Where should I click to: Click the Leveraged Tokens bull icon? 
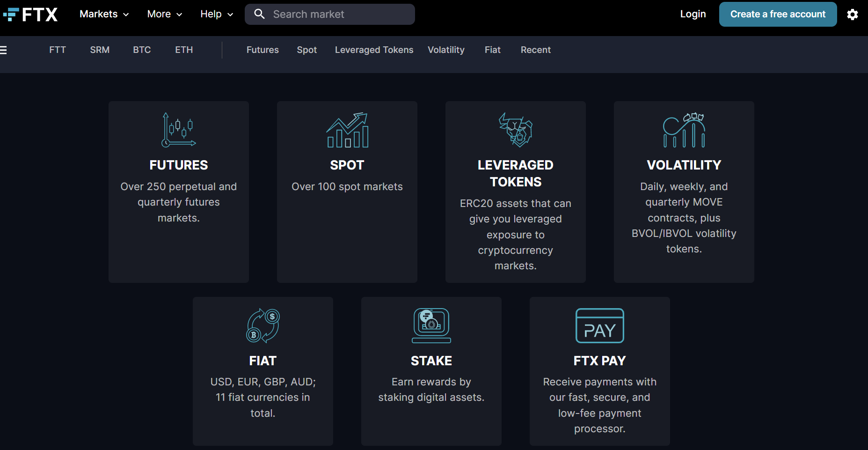point(515,130)
